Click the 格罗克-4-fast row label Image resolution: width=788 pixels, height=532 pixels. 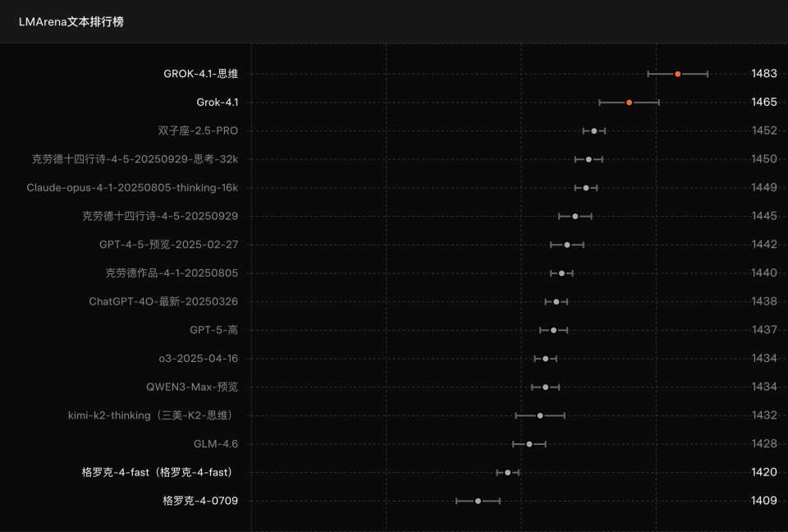click(x=156, y=472)
